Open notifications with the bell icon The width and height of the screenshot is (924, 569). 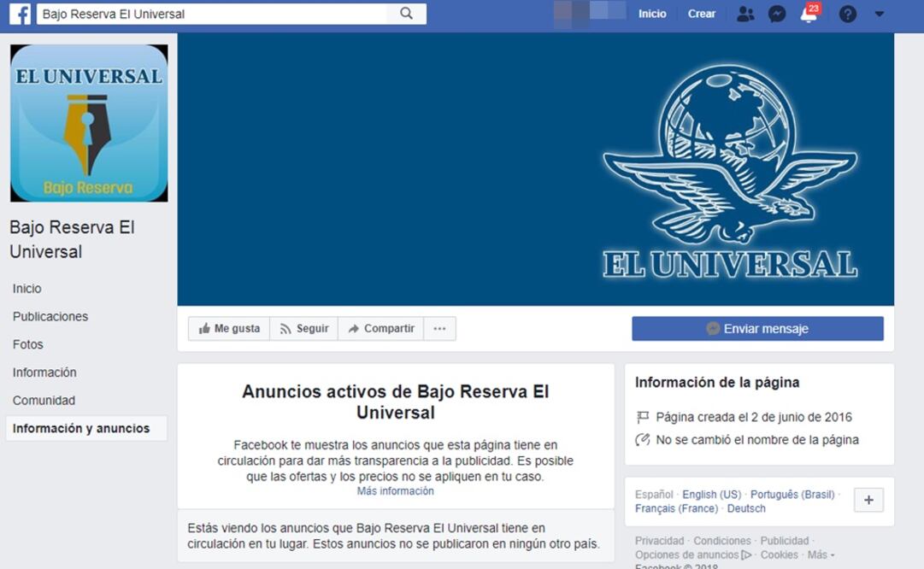tap(807, 13)
